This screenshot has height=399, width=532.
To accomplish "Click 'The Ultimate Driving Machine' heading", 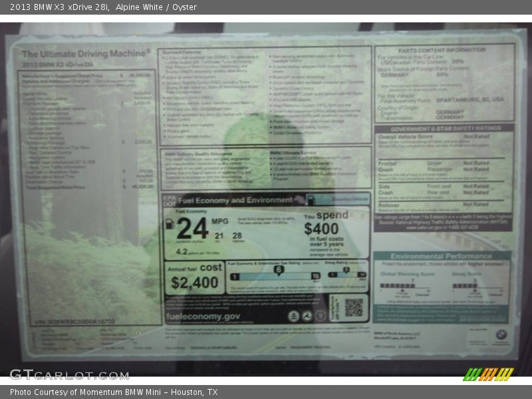I will click(x=86, y=54).
